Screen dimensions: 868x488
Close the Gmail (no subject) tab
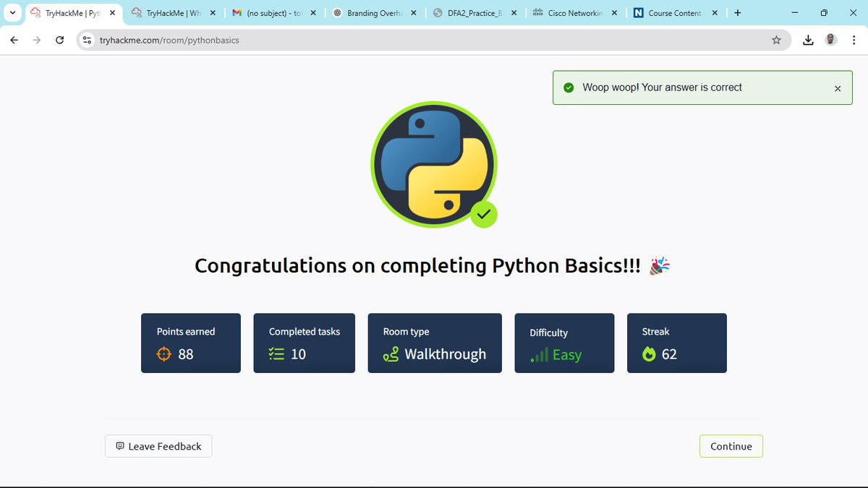[313, 13]
